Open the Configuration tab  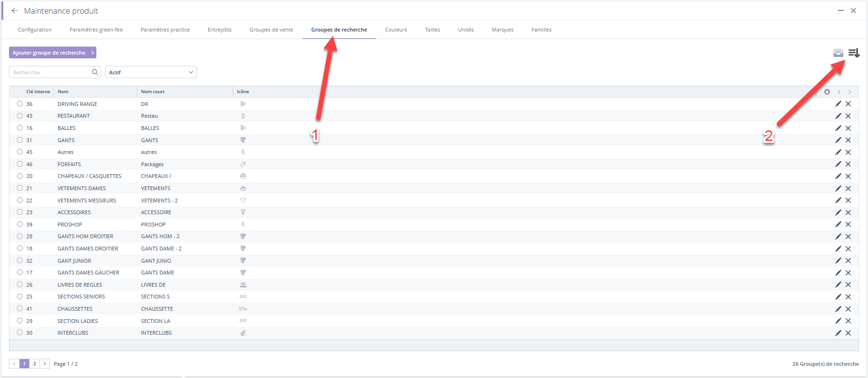pyautogui.click(x=35, y=30)
